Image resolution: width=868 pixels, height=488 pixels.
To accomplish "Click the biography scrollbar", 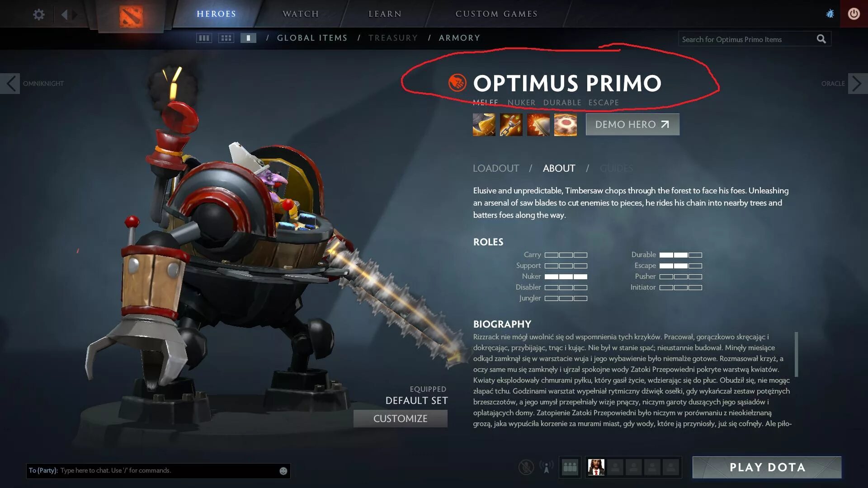I will [x=796, y=354].
